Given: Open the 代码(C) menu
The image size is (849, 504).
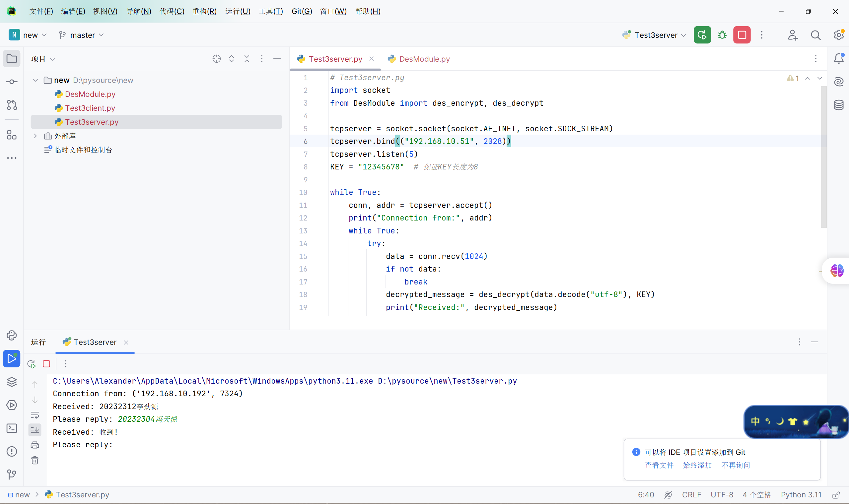Looking at the screenshot, I should pyautogui.click(x=172, y=11).
